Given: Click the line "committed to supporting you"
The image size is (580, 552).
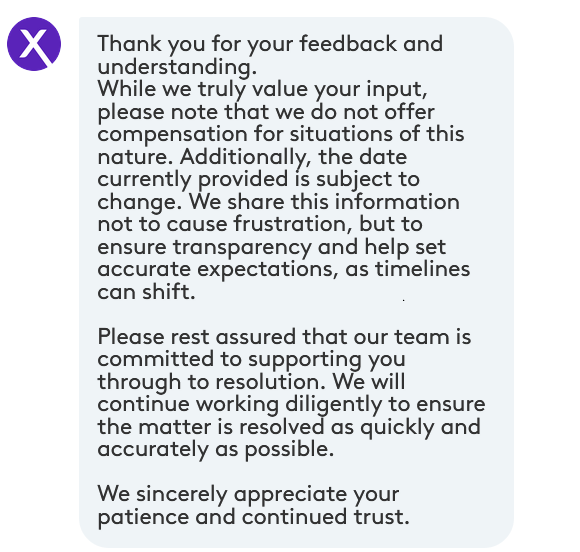Looking at the screenshot, I should click(251, 360).
